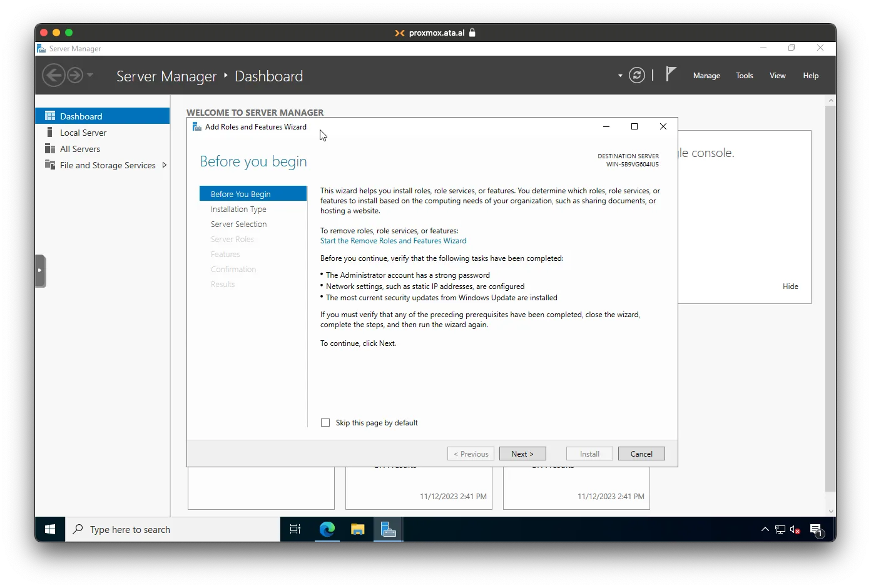Click the lock icon beside proxmox.ata.al
The width and height of the screenshot is (871, 588).
pos(472,33)
